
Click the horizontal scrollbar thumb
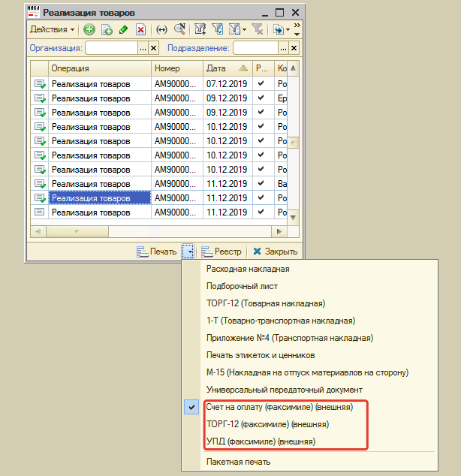(x=77, y=232)
